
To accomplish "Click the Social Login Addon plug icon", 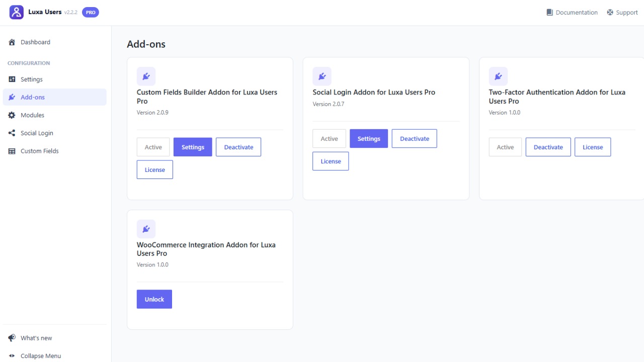I will pos(322,76).
